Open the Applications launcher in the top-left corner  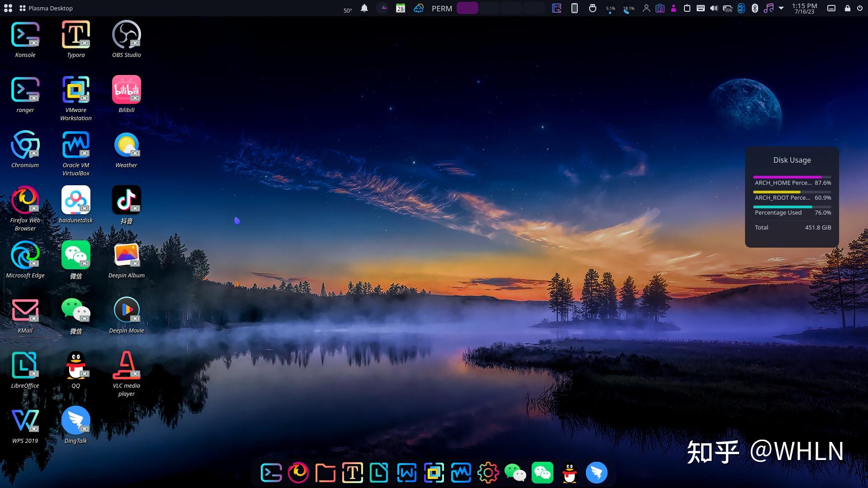(8, 8)
